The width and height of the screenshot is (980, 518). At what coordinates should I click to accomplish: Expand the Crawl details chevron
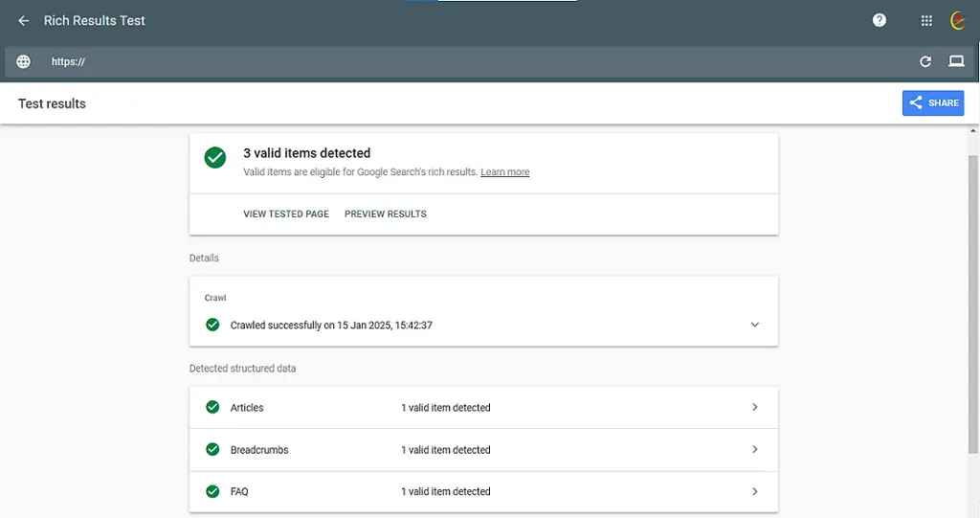click(755, 325)
